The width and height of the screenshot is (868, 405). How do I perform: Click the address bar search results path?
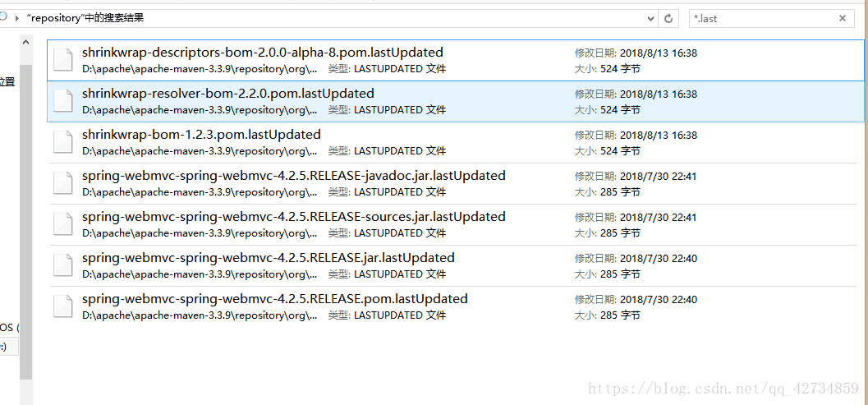[85, 18]
